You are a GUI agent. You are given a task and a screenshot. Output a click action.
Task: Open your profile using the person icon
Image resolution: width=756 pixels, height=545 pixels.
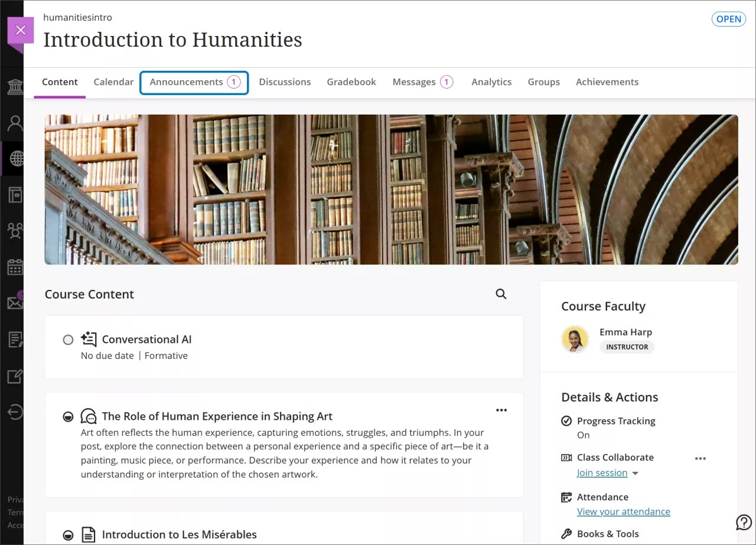[x=13, y=122]
